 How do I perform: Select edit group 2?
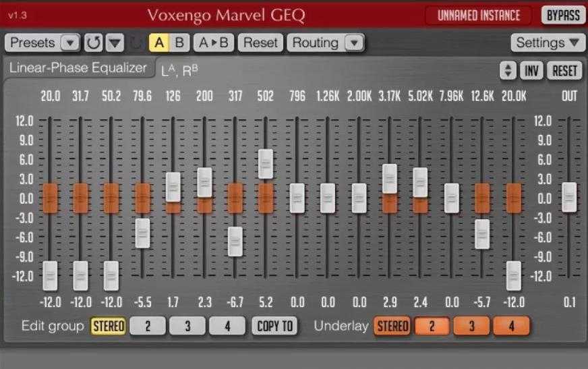pyautogui.click(x=146, y=327)
